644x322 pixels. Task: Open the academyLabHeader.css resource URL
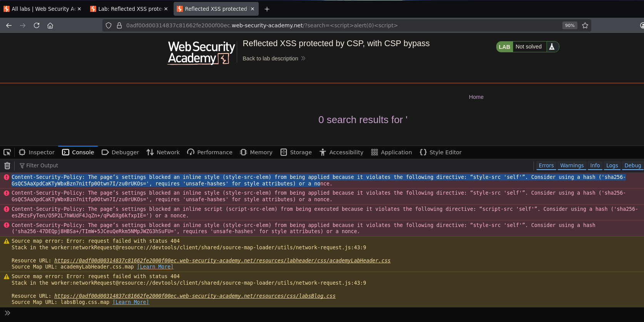pyautogui.click(x=222, y=260)
